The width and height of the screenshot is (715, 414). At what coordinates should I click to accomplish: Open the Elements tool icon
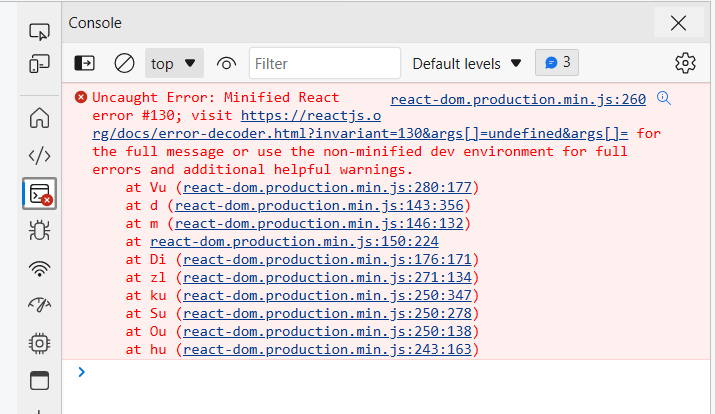40,155
